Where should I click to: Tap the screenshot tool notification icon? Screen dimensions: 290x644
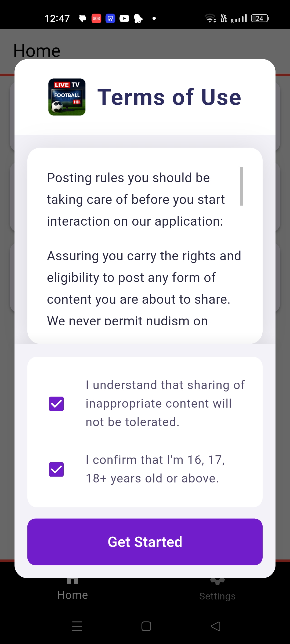coord(110,18)
